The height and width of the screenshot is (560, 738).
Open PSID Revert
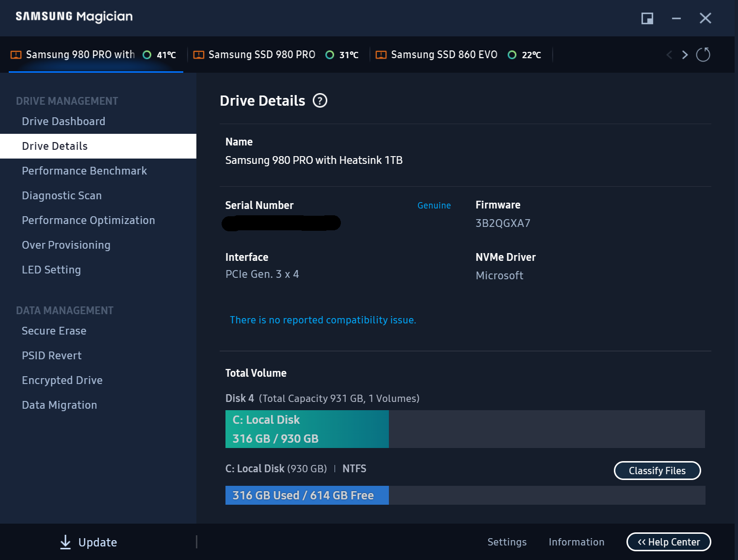pos(98,355)
